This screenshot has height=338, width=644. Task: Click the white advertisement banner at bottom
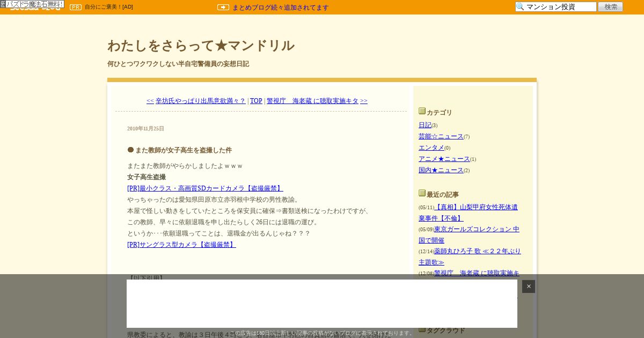(x=322, y=304)
